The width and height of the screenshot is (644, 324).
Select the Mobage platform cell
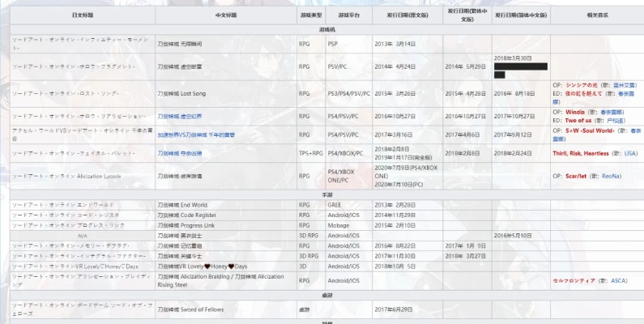tap(348, 225)
